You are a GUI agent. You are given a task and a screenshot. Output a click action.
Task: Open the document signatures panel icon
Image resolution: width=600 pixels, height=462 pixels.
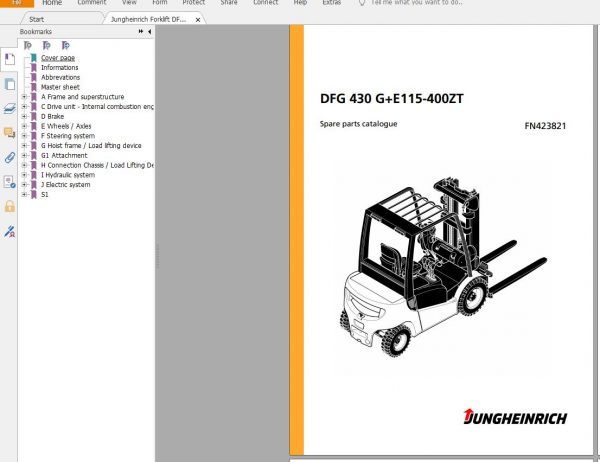(9, 182)
